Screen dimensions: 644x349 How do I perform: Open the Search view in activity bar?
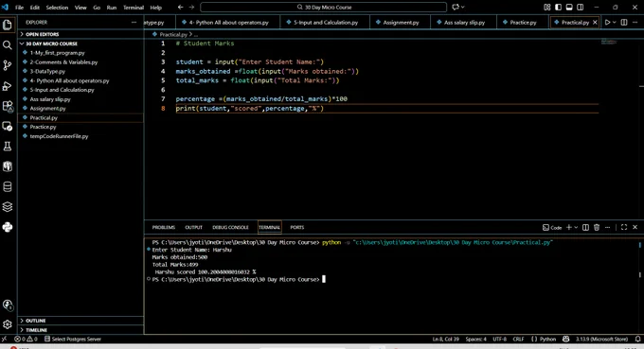[8, 45]
